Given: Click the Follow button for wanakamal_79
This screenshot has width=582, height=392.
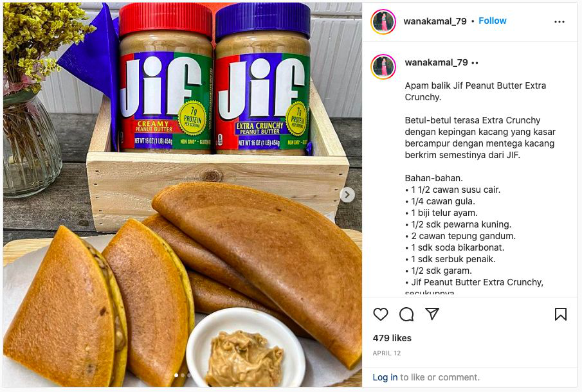Looking at the screenshot, I should pos(492,21).
